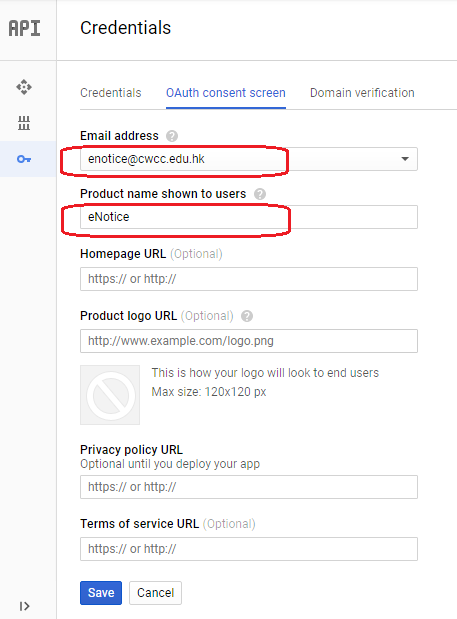The width and height of the screenshot is (457, 619).
Task: Click the Terms of service URL field
Action: (249, 549)
